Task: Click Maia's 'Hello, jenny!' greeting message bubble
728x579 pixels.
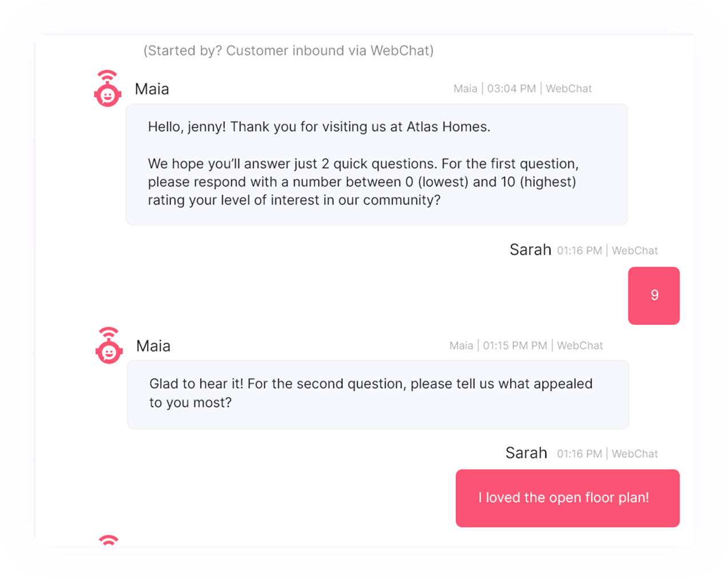Action: 376,164
